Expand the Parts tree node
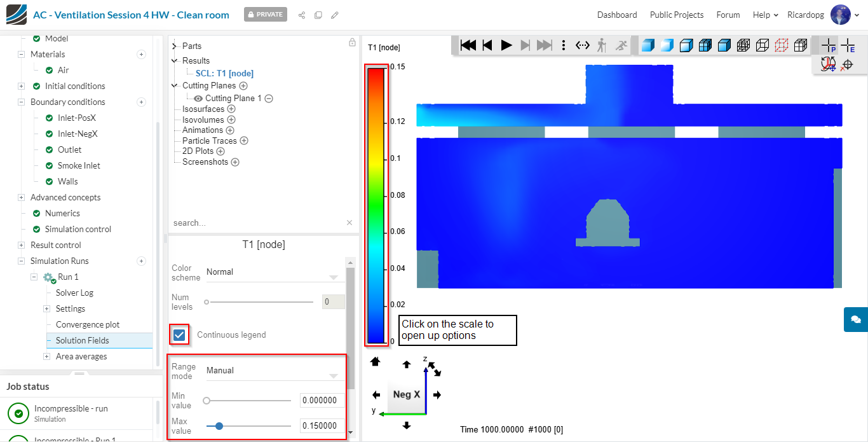This screenshot has width=868, height=442. click(x=175, y=46)
